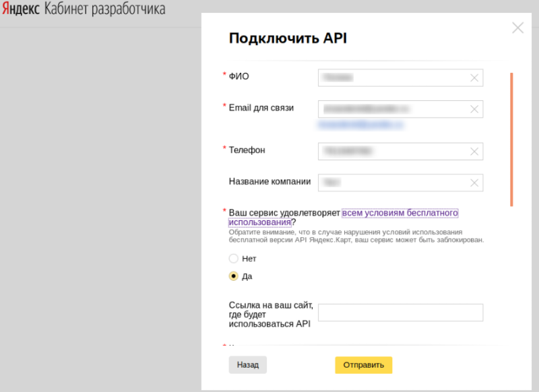Open Кабинет разработчика header link
Image resolution: width=539 pixels, height=392 pixels.
tap(105, 9)
